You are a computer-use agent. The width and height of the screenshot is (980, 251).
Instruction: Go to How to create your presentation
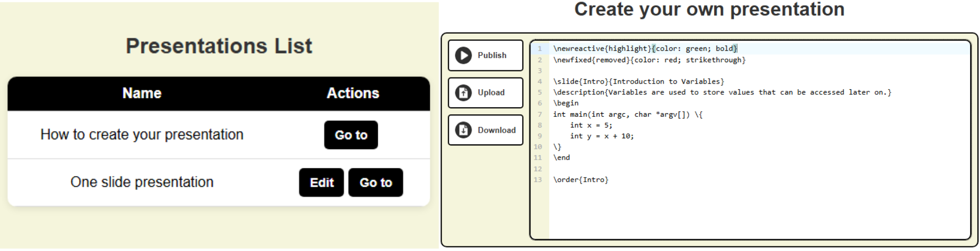tap(351, 135)
